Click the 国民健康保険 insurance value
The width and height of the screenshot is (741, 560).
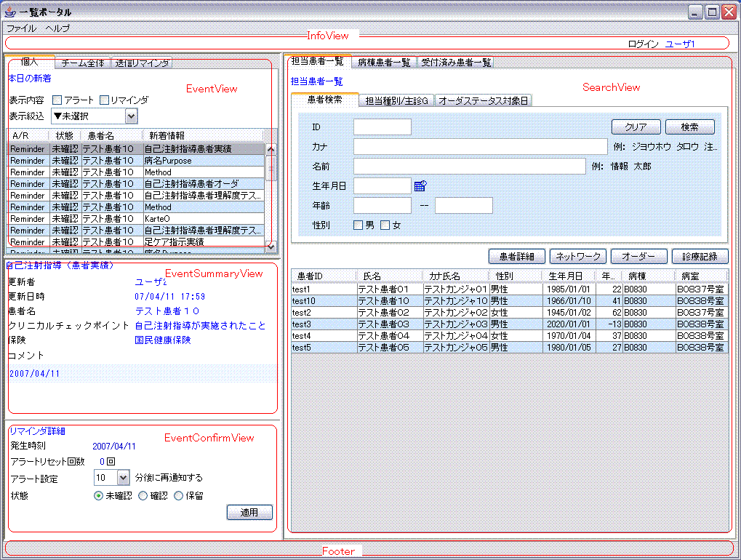pos(163,340)
